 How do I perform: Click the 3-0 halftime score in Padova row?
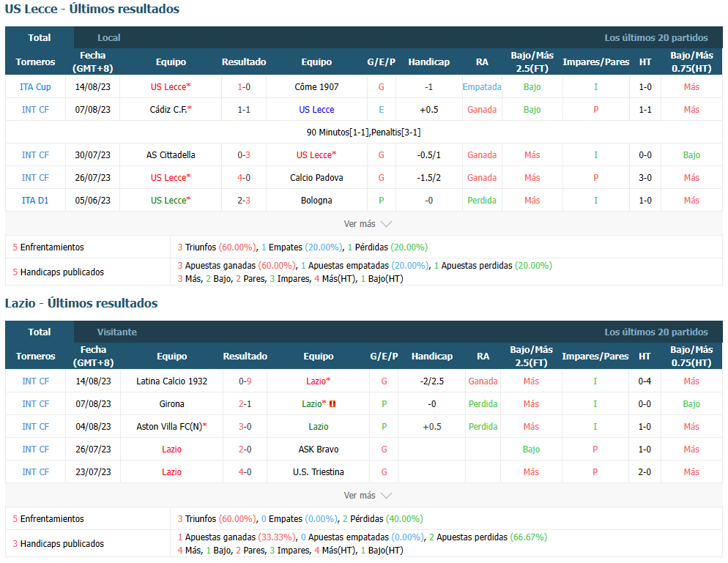[645, 178]
